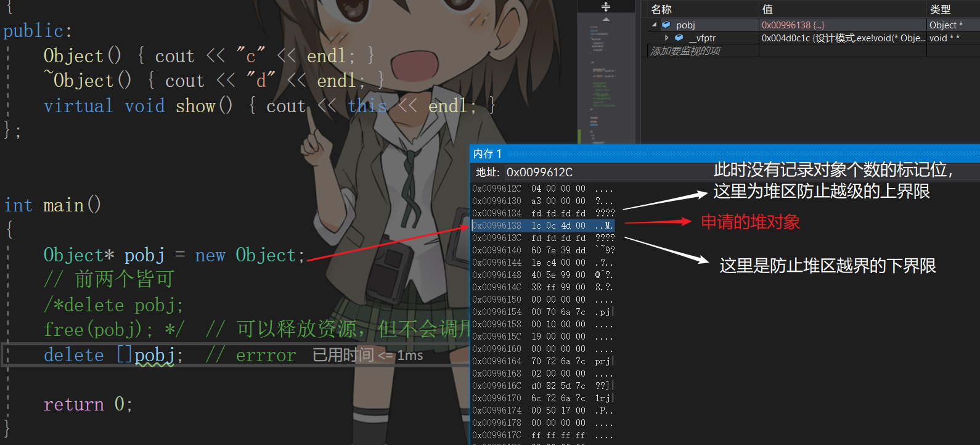
Task: Click the ~Object() destructor line in code
Action: click(214, 81)
